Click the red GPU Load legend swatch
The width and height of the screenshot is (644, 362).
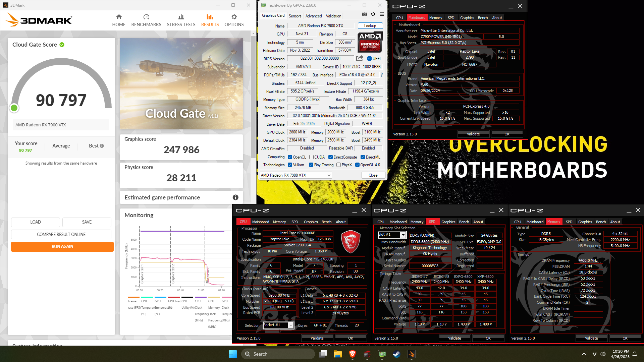[x=174, y=297]
